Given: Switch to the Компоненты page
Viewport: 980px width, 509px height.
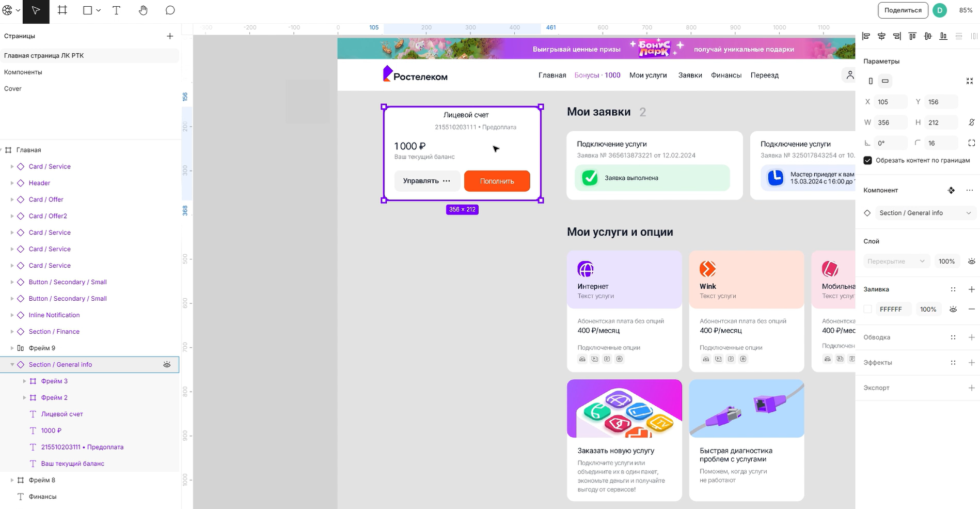Looking at the screenshot, I should (23, 72).
